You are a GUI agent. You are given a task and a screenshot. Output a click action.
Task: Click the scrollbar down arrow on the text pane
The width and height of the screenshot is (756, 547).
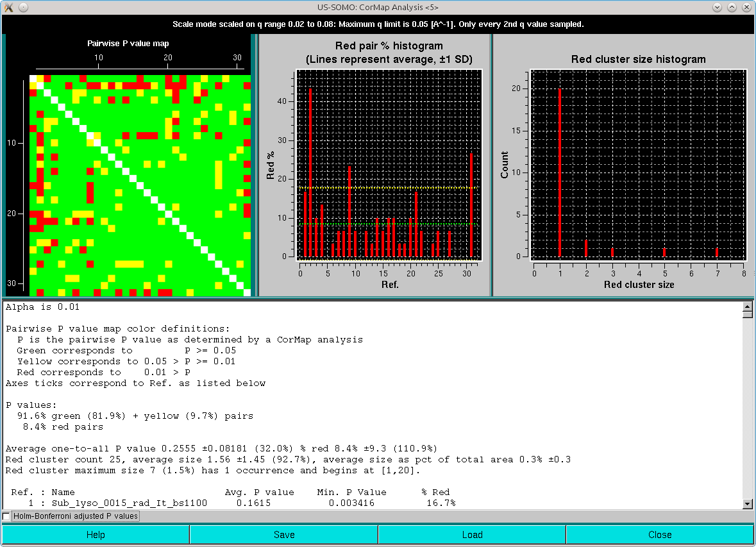coord(749,503)
